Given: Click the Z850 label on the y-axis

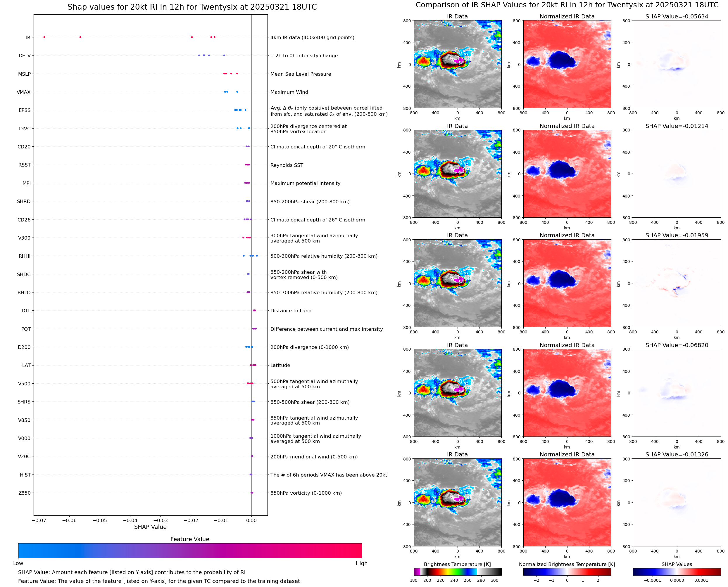Looking at the screenshot, I should coord(24,493).
